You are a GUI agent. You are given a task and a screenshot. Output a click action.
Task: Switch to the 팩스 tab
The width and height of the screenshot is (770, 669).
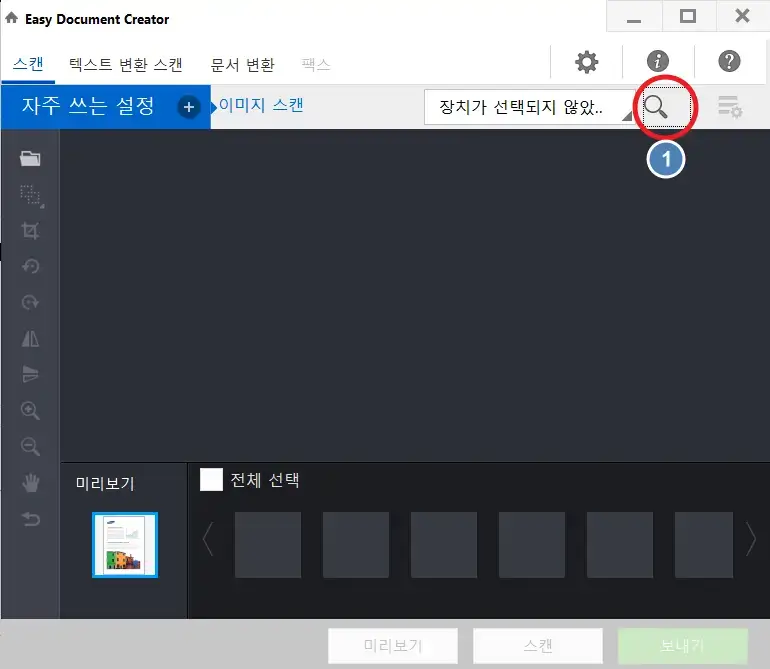pos(316,64)
